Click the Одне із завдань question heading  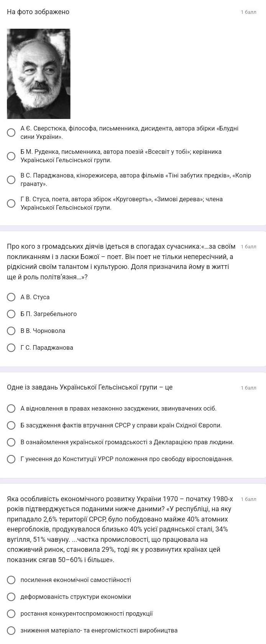click(x=90, y=387)
